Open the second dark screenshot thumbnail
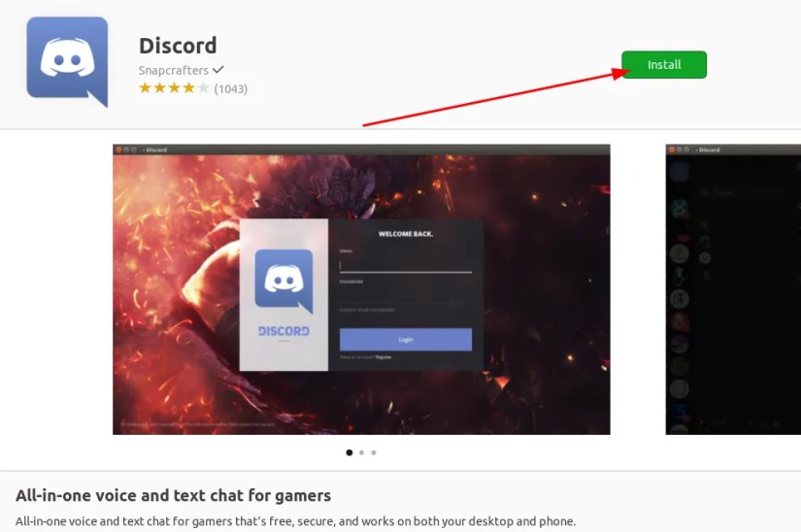801x532 pixels. (x=733, y=289)
